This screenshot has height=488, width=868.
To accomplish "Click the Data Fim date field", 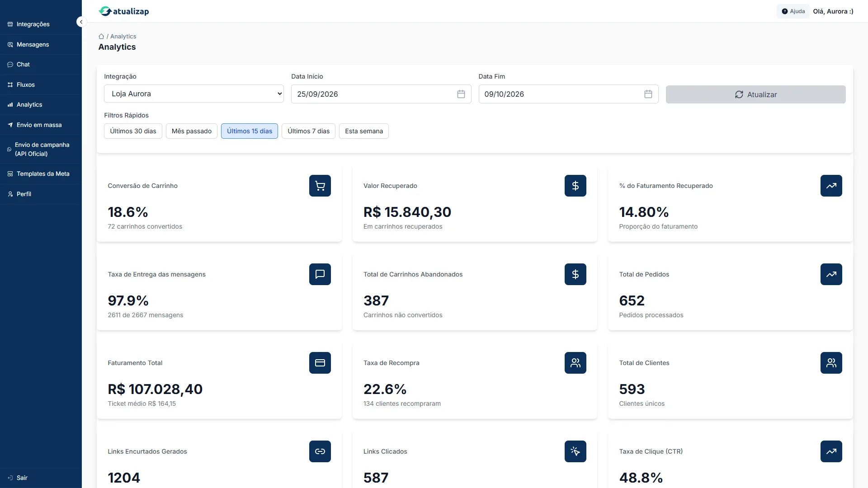I will point(568,94).
